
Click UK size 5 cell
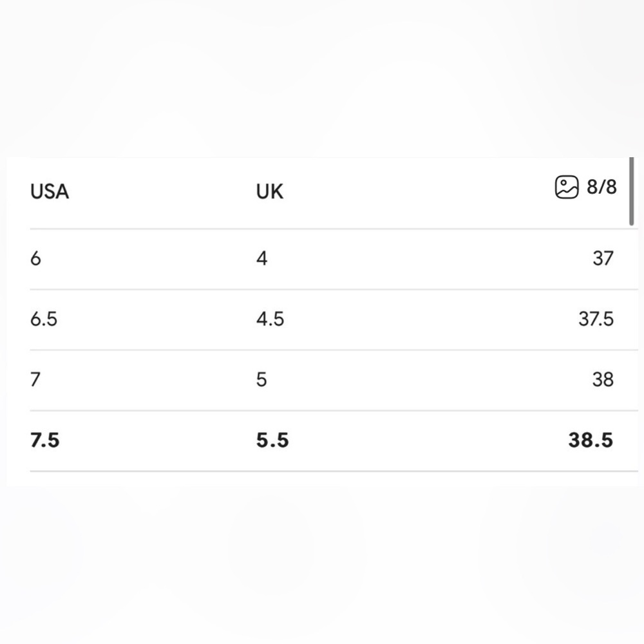point(261,379)
